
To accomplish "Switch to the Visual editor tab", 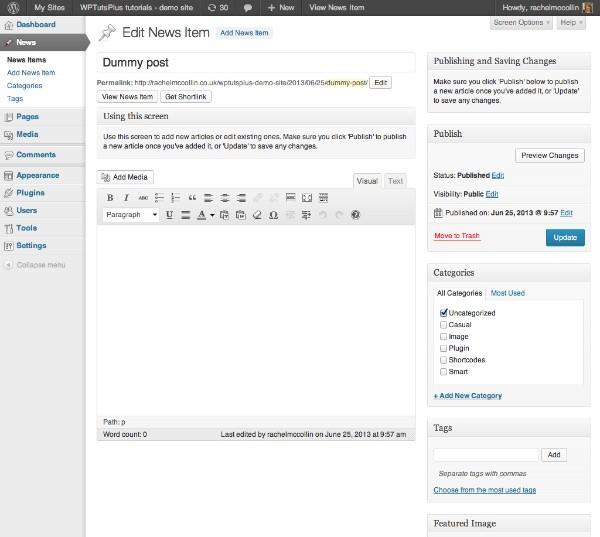I will 367,181.
